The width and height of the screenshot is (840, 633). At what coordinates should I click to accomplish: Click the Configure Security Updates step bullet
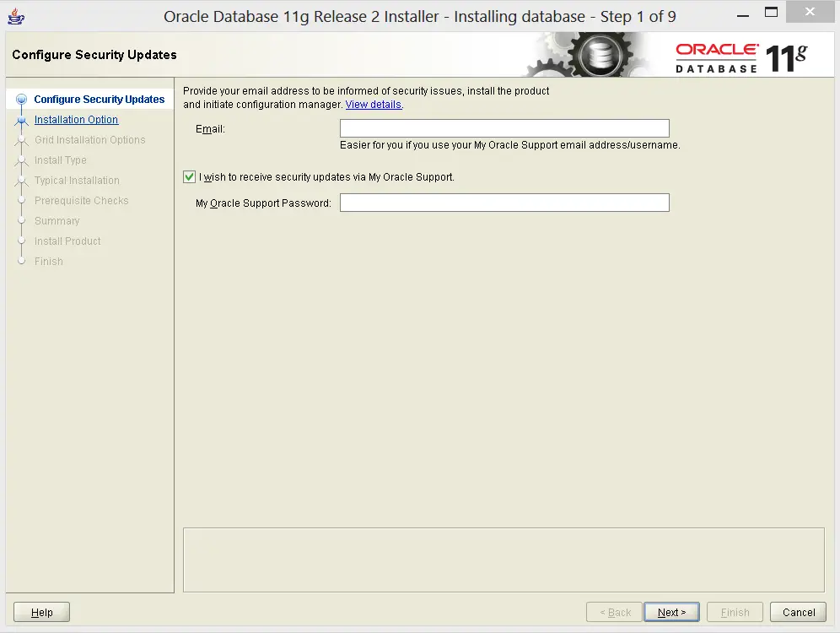22,100
